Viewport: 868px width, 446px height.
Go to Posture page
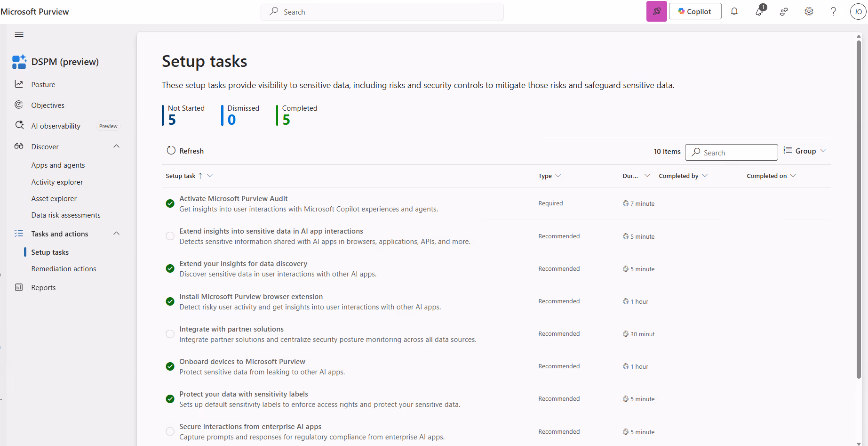[43, 84]
